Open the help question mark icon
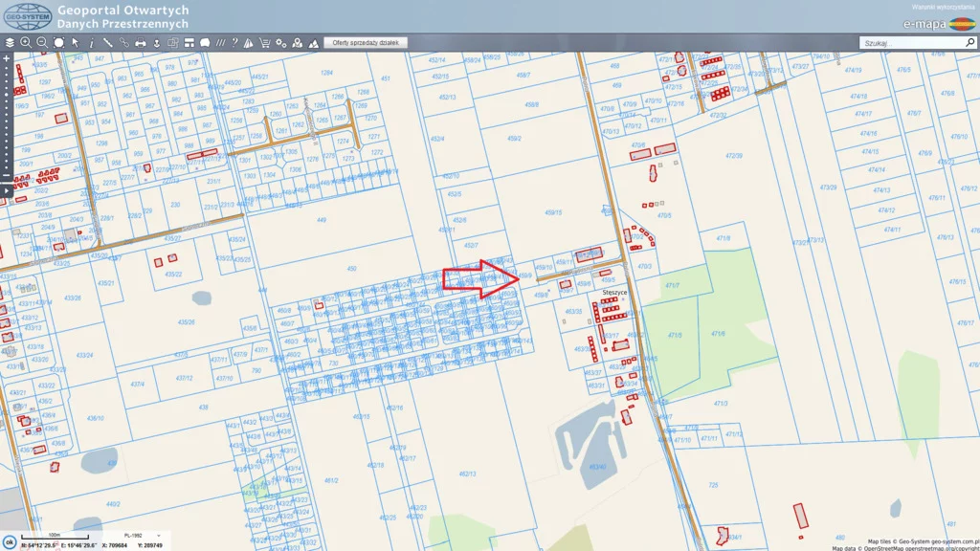Image resolution: width=980 pixels, height=551 pixels. 234,43
